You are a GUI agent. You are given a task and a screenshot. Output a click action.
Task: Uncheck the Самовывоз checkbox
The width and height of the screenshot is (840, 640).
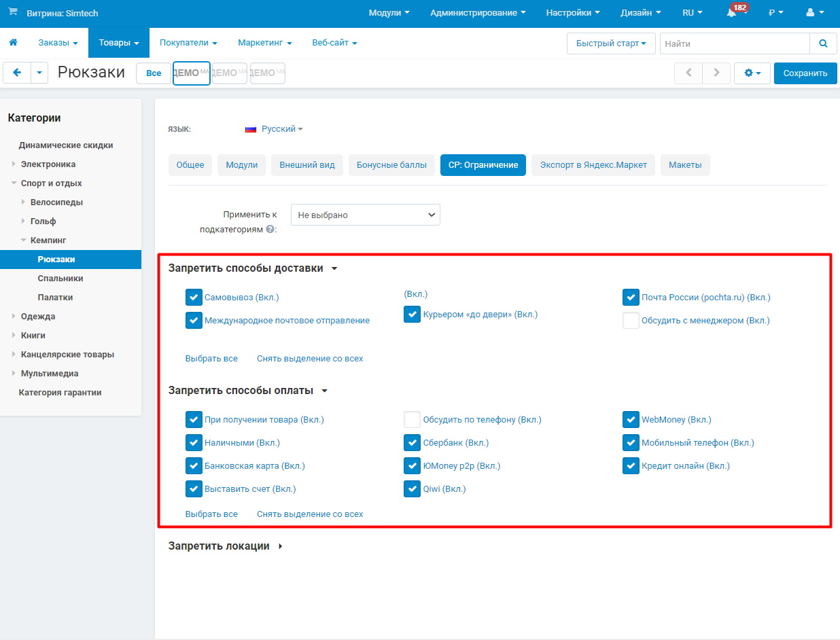[194, 298]
